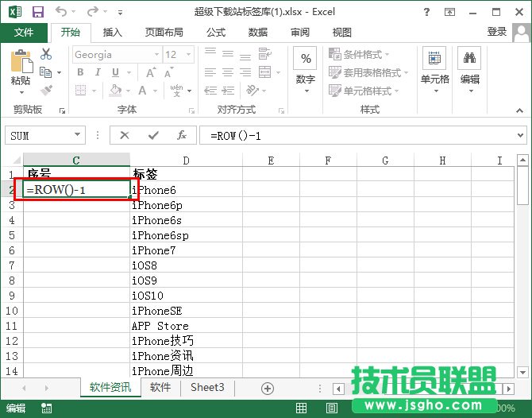Select the Format Painter brush
The width and height of the screenshot is (532, 418).
[46, 91]
